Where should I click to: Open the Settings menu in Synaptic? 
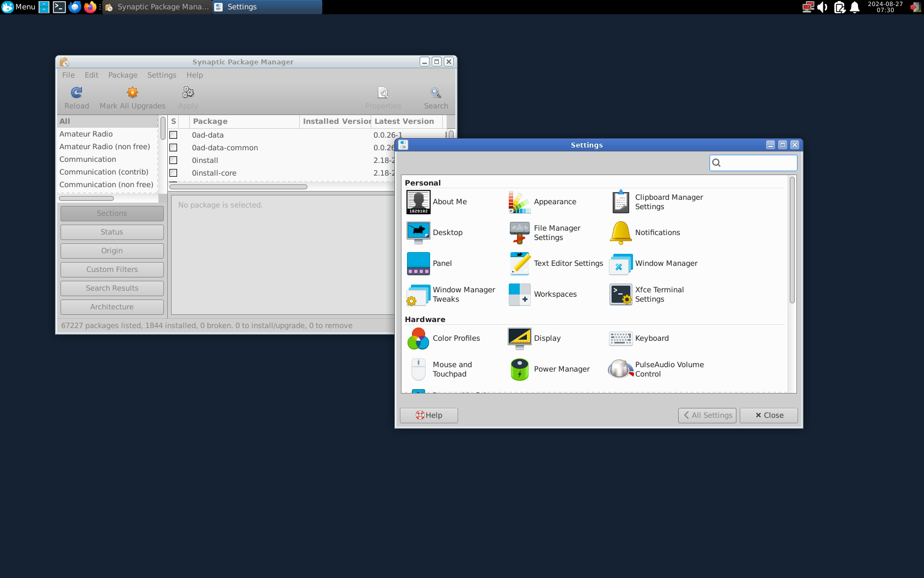162,75
